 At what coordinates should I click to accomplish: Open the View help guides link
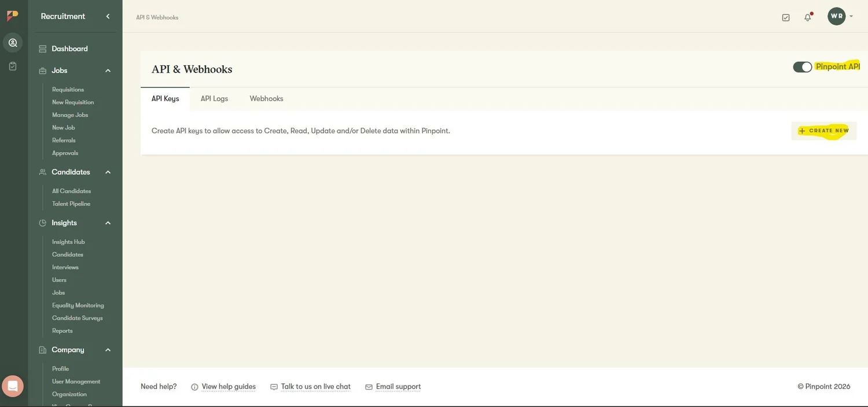pyautogui.click(x=229, y=386)
